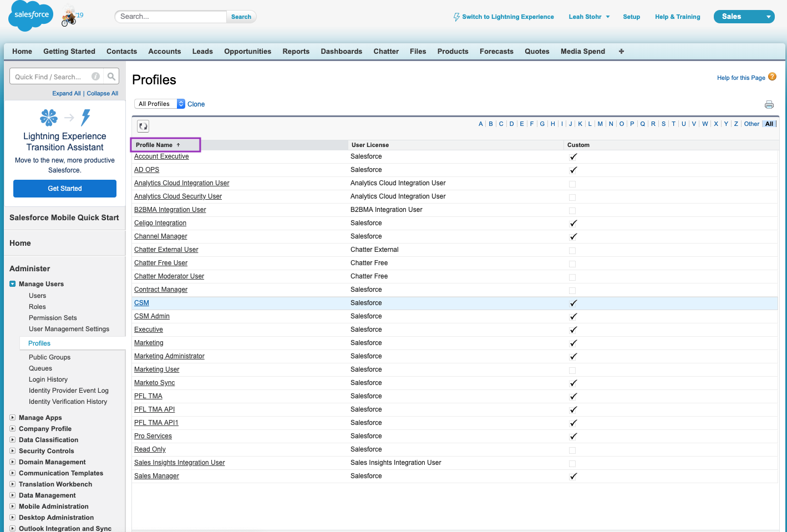Open the CSM Admin profile link
The height and width of the screenshot is (532, 787).
(152, 316)
